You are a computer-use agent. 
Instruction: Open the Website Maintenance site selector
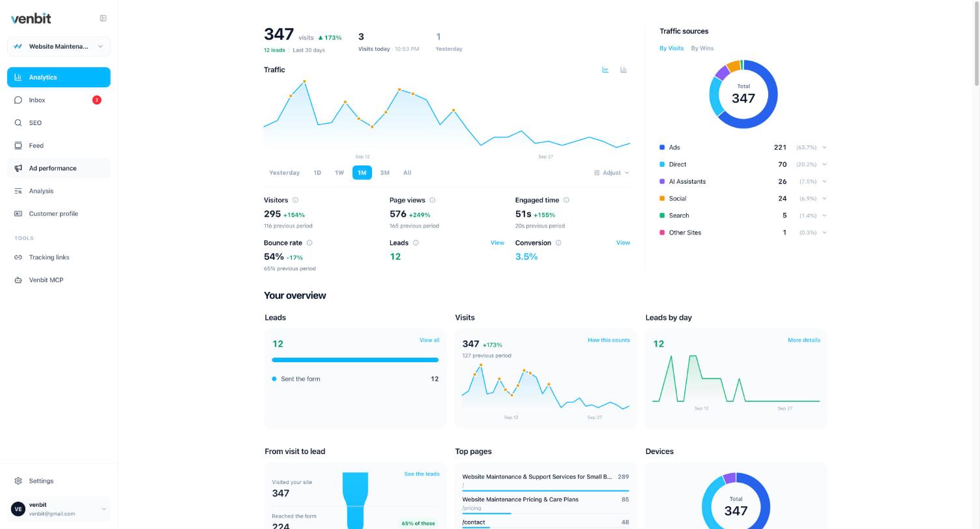coord(59,47)
